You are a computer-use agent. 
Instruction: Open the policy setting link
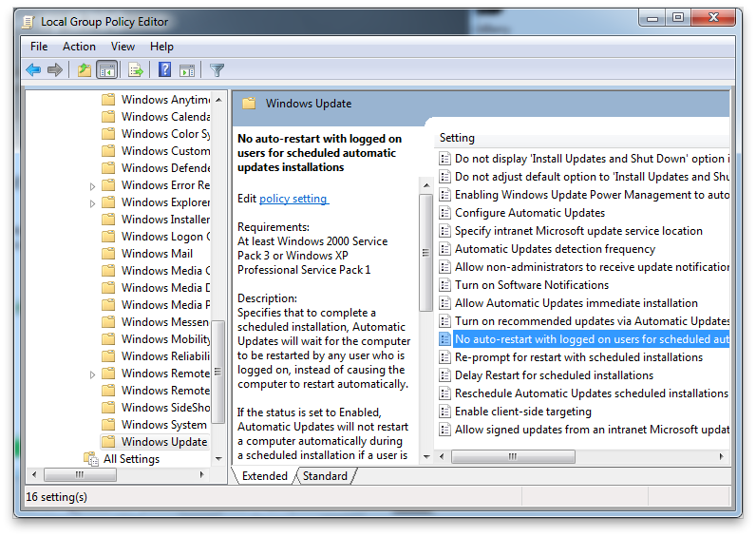[x=293, y=199]
